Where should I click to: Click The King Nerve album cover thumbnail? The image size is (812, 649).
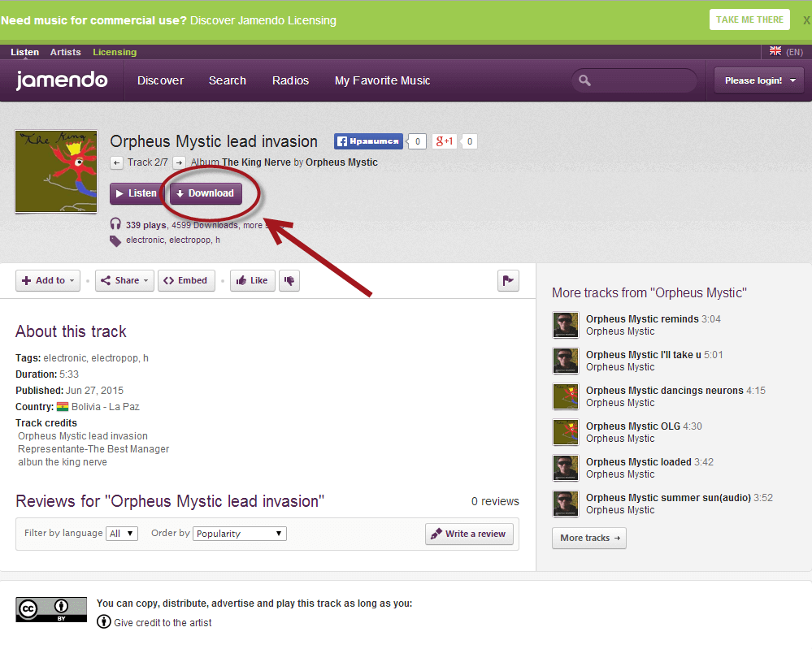[56, 171]
